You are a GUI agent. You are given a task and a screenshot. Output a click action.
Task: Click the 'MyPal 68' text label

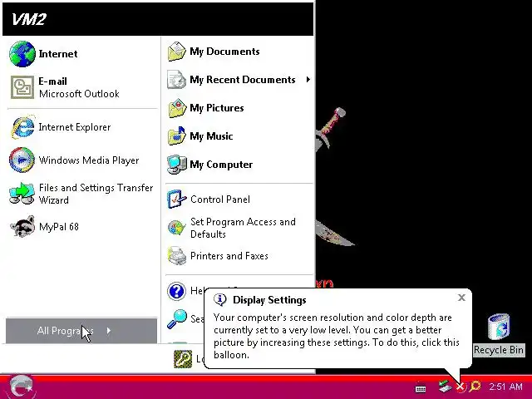59,227
